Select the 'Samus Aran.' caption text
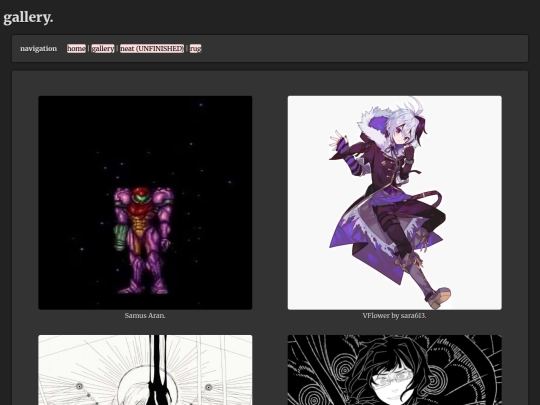Screen dimensions: 540x405 click(x=145, y=315)
